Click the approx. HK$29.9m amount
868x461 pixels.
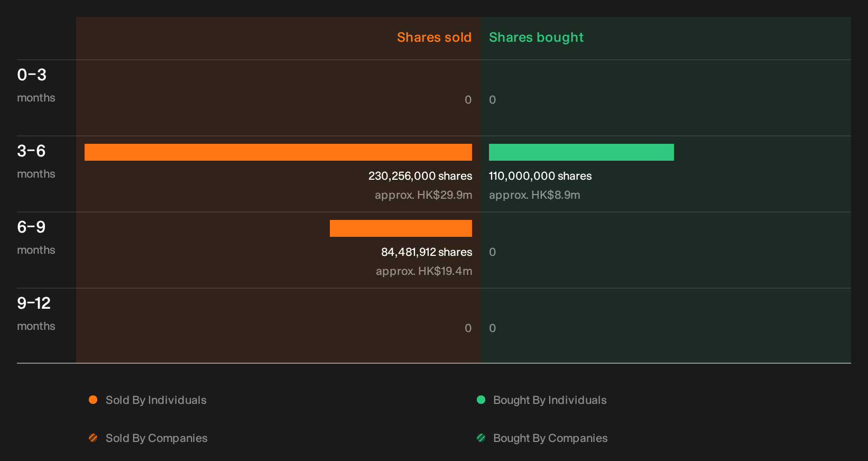tap(423, 195)
